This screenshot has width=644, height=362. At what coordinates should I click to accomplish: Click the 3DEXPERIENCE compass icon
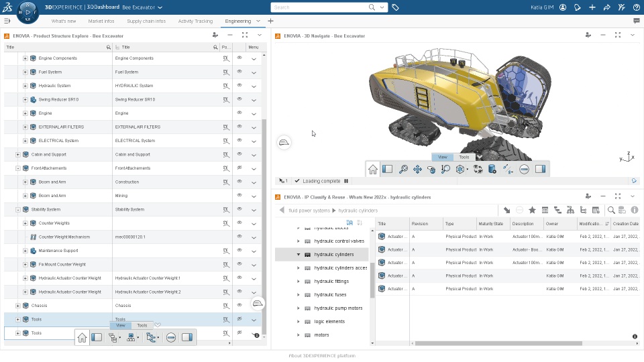click(x=28, y=12)
